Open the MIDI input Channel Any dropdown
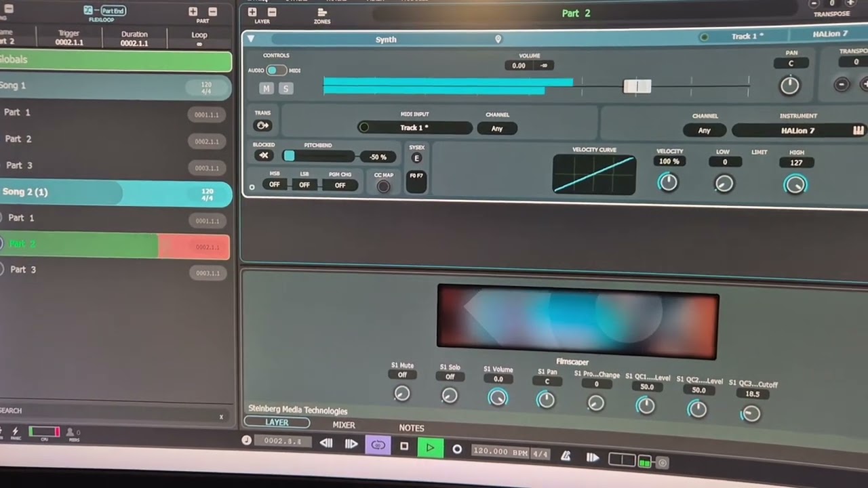Viewport: 868px width, 488px height. (497, 128)
